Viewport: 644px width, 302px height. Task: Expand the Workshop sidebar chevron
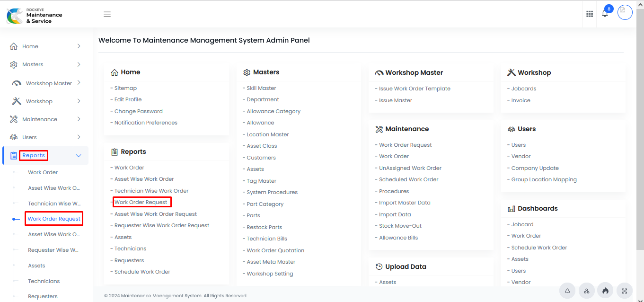(x=79, y=101)
